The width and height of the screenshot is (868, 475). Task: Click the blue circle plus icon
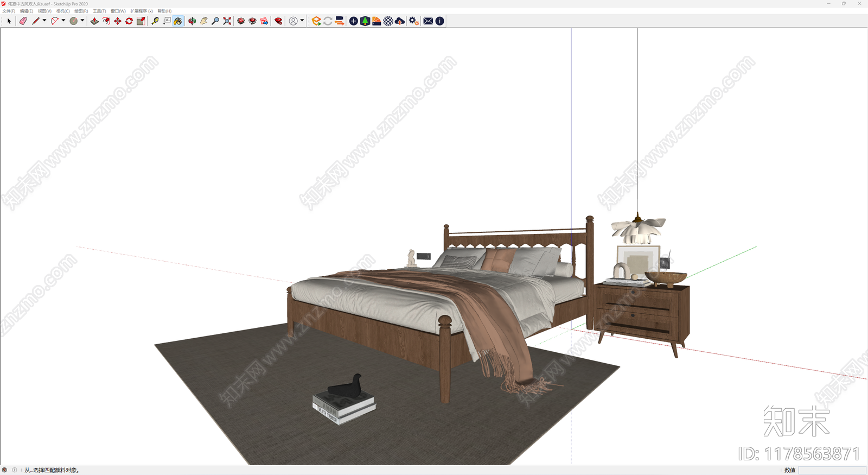click(x=354, y=21)
